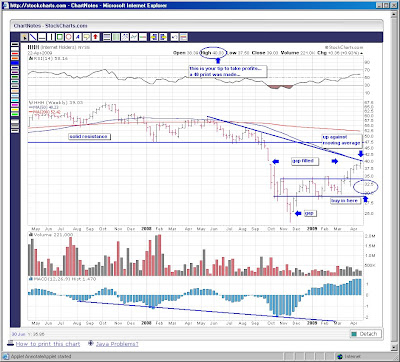Click the RSI(14) indicator label
The width and height of the screenshot is (400, 362).
[x=49, y=58]
